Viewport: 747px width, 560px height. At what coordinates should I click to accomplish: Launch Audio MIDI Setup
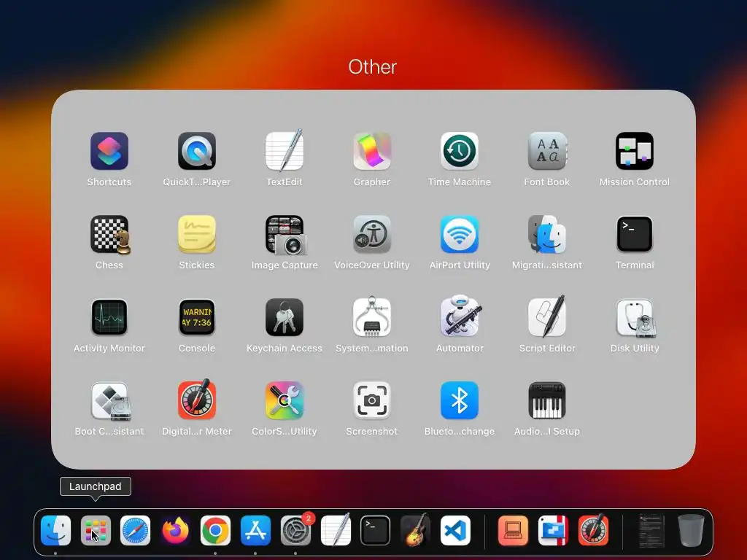point(547,401)
